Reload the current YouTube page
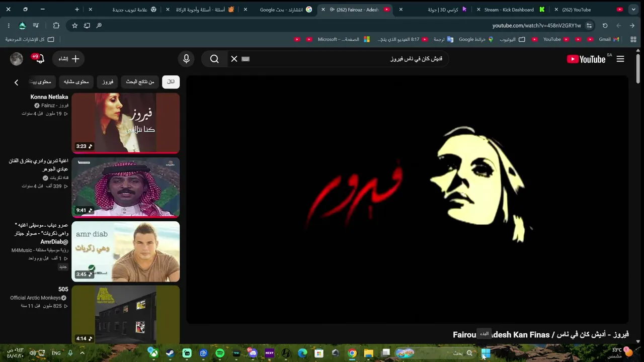Image resolution: width=644 pixels, height=362 pixels. click(605, 26)
